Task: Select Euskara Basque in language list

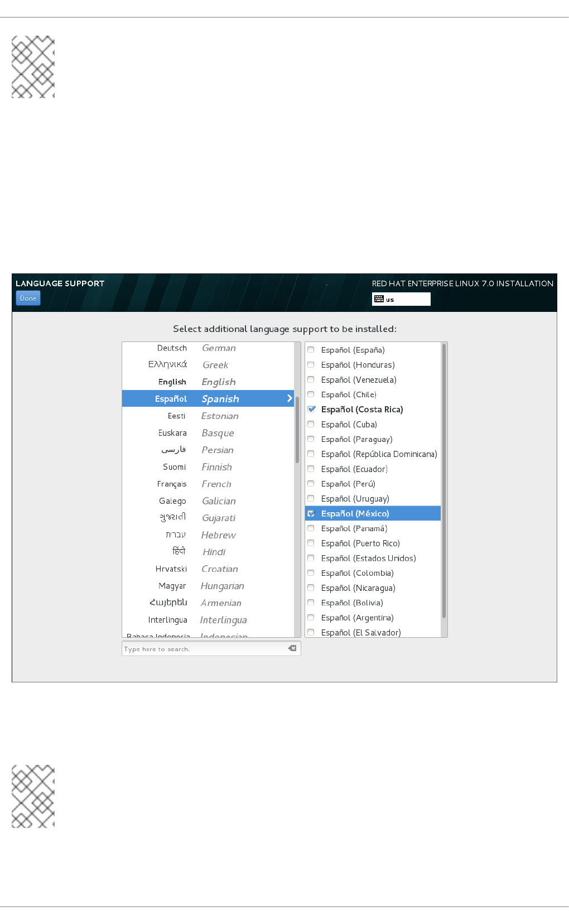Action: [208, 433]
